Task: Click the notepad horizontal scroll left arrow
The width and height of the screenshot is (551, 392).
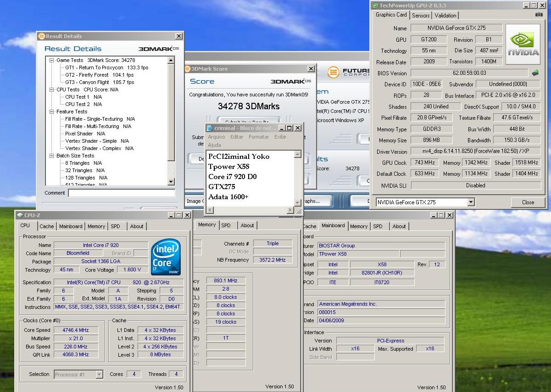Action: 210,210
